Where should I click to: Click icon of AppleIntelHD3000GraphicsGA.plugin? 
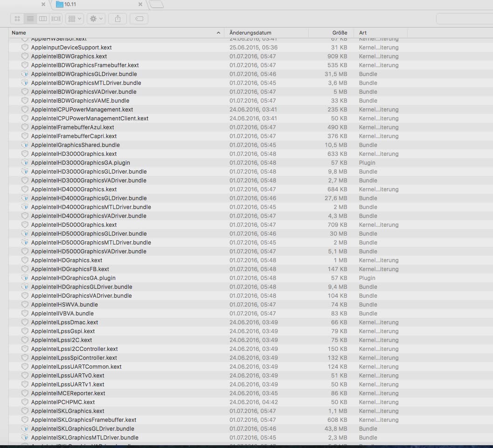pos(25,163)
